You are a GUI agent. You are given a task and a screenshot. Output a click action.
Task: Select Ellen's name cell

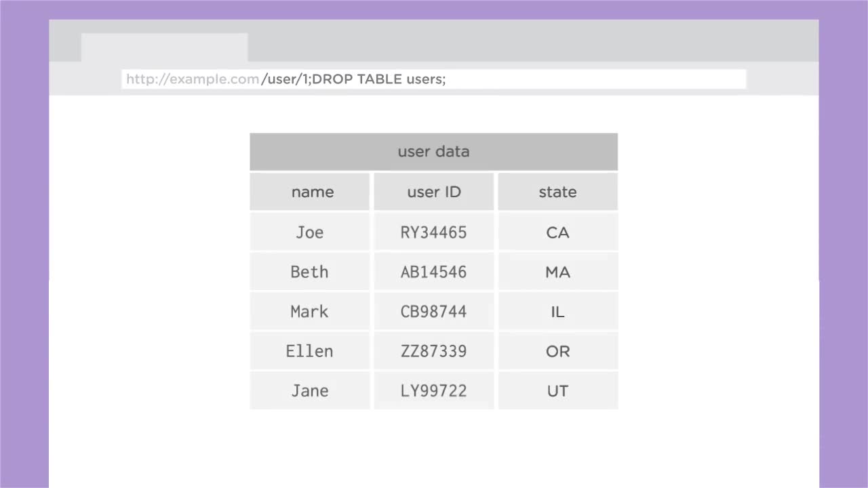[309, 351]
